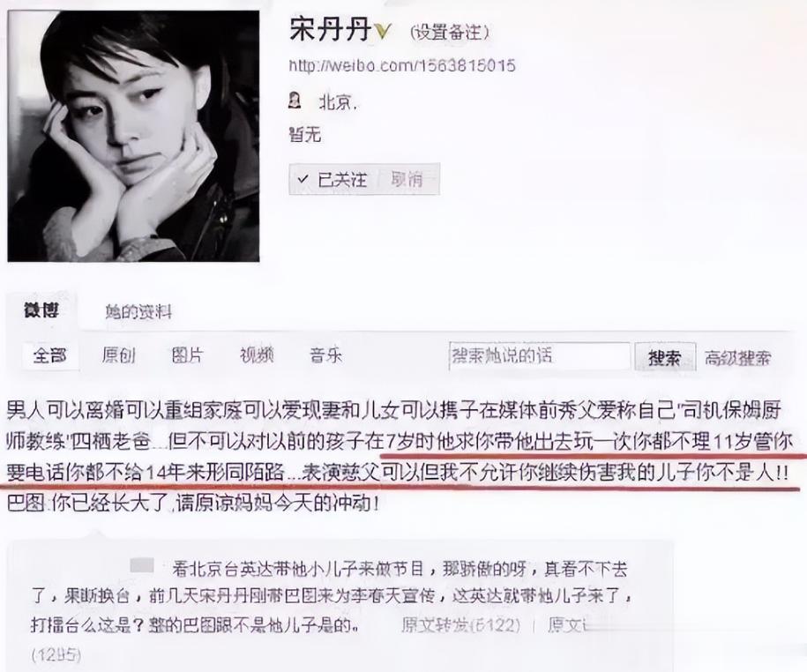The image size is (807, 672).
Task: Filter posts by 图片
Action: pyautogui.click(x=187, y=355)
